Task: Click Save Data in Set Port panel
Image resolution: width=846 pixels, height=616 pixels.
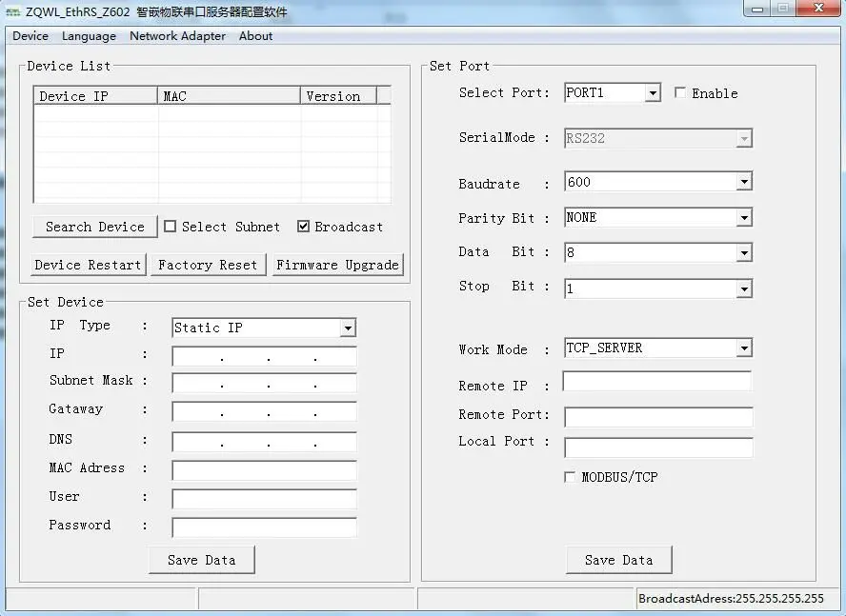Action: (x=618, y=561)
